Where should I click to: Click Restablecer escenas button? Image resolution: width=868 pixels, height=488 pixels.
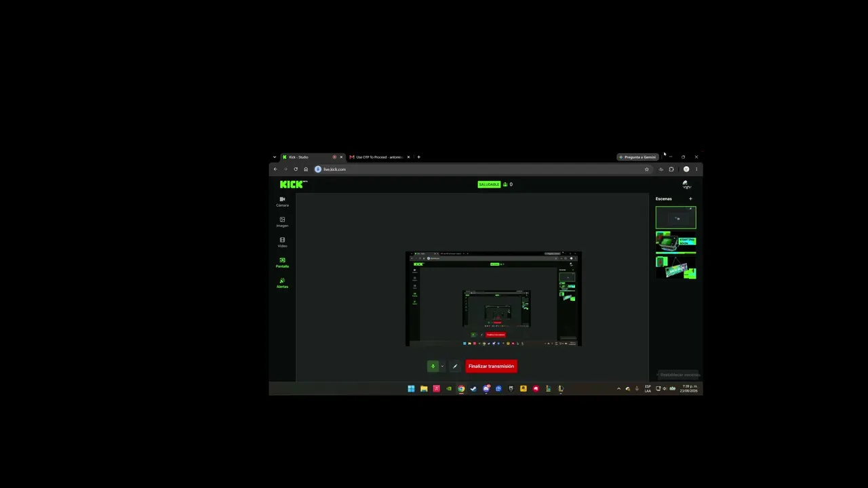click(x=678, y=375)
